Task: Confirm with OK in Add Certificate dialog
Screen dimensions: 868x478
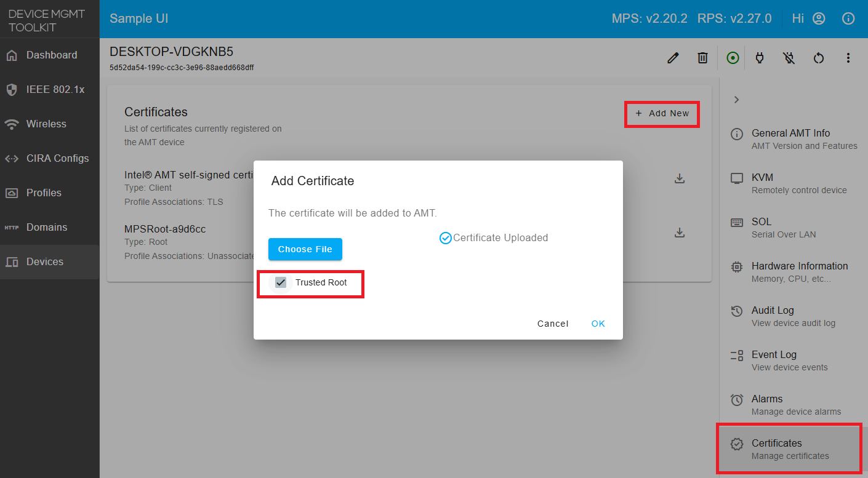Action: coord(598,324)
